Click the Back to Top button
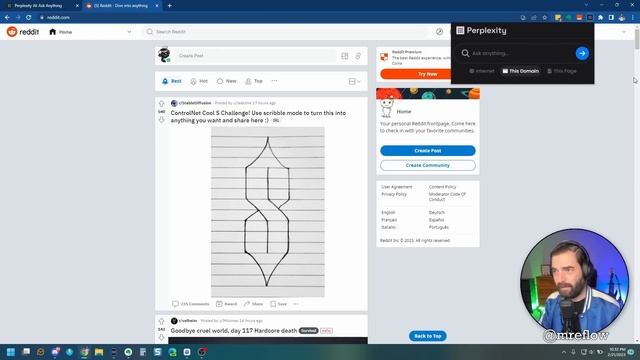The image size is (640, 360). (x=428, y=336)
